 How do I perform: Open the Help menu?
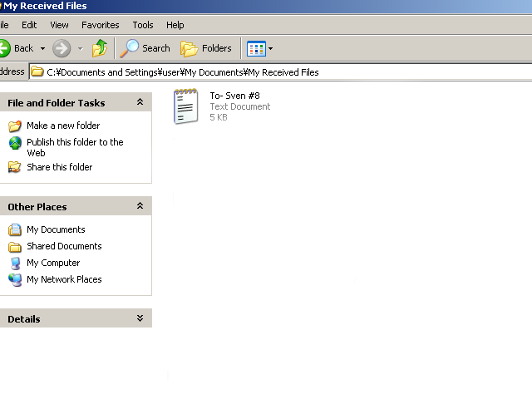coord(175,25)
